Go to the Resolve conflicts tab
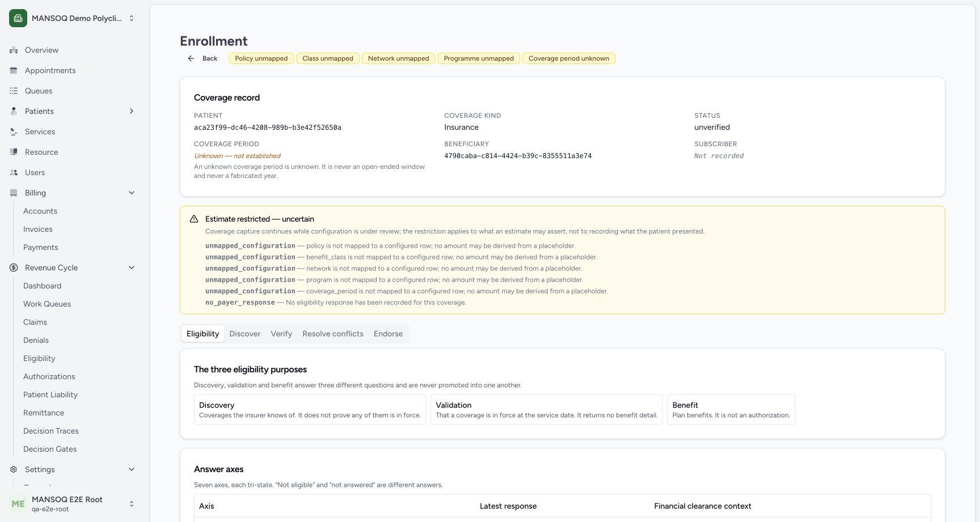 tap(333, 334)
